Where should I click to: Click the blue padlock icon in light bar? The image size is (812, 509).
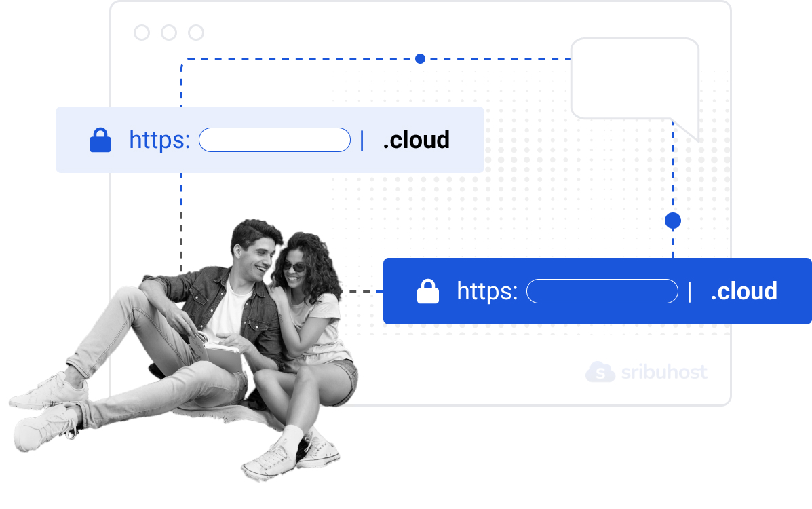pos(100,140)
